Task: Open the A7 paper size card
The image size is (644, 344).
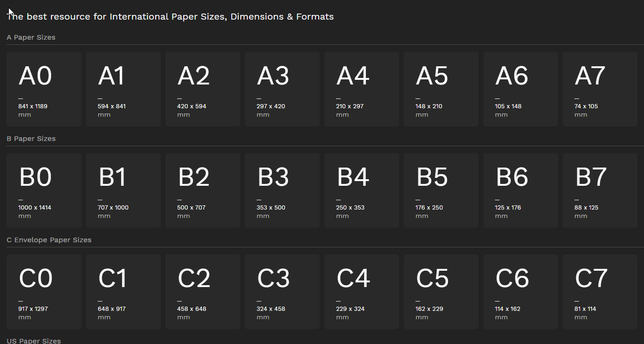Action: [600, 89]
